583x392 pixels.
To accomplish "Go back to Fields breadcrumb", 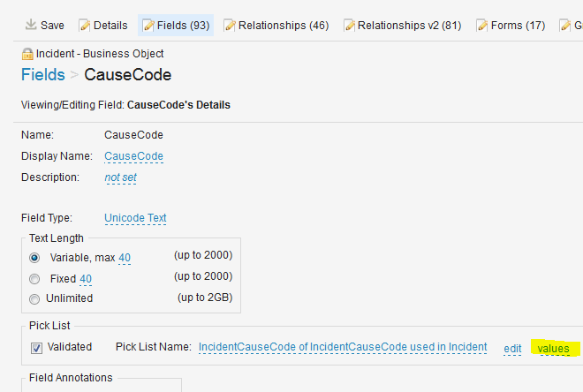I will (42, 74).
